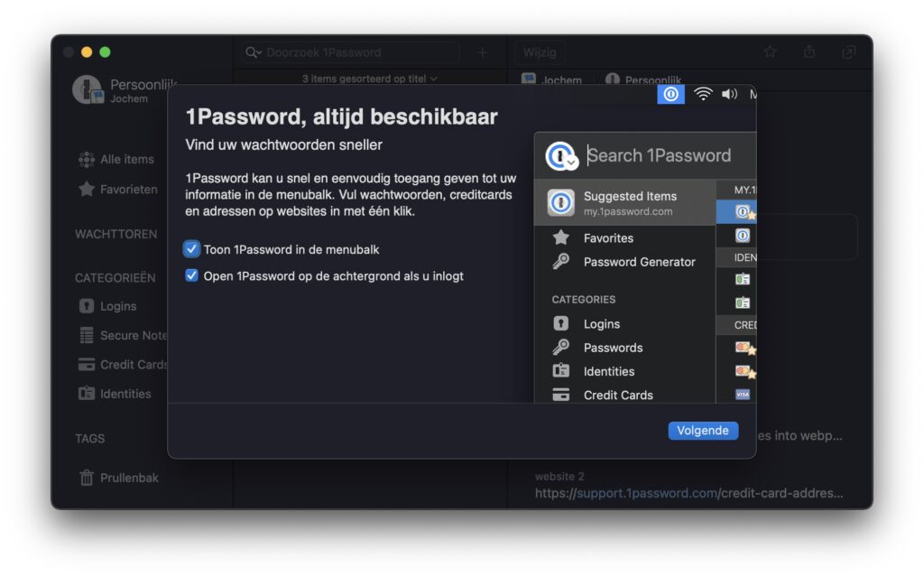The image size is (924, 577).
Task: Open the Persoonlijk account avatar in sidebar
Action: 88,89
